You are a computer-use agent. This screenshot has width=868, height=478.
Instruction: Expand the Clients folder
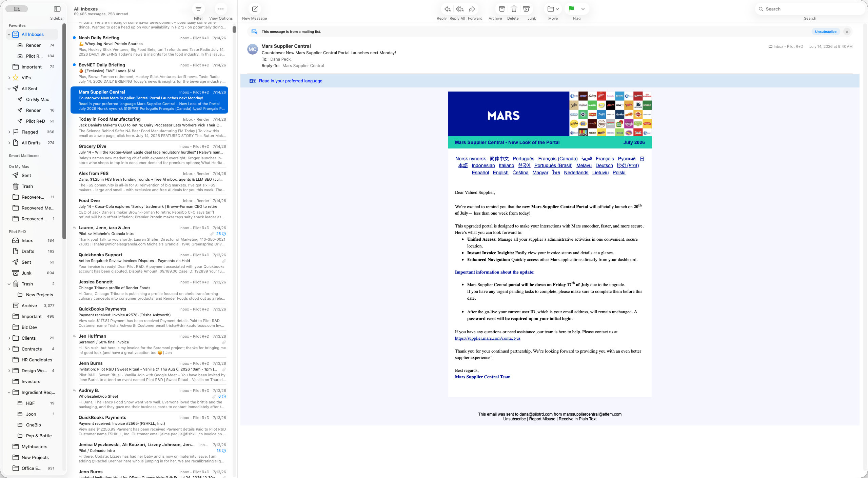coord(9,338)
